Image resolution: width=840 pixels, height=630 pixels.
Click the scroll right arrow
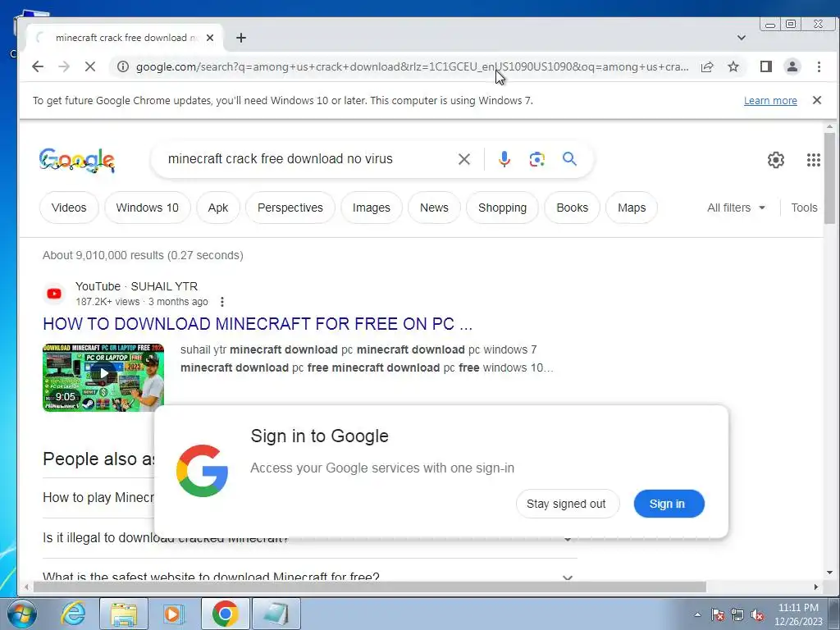click(x=816, y=587)
